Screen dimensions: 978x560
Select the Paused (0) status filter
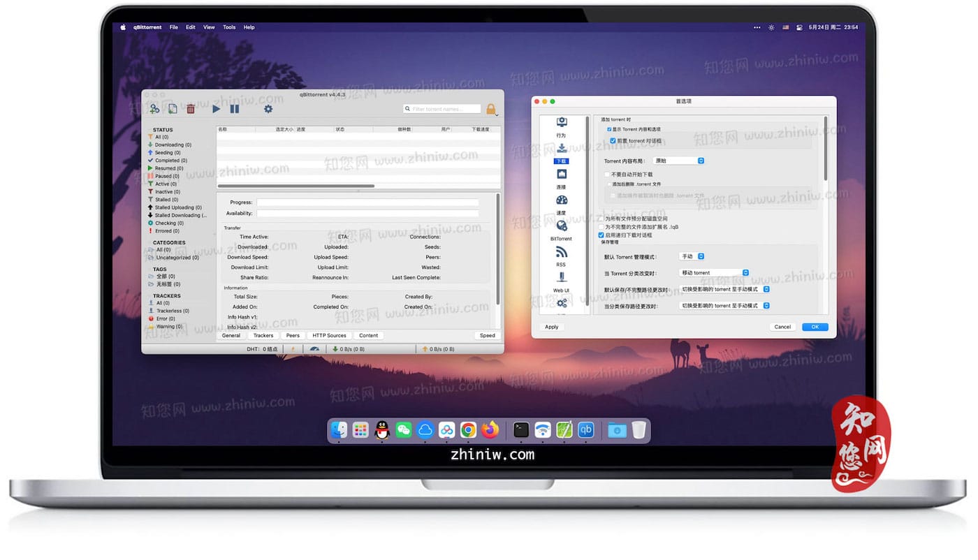(x=164, y=176)
